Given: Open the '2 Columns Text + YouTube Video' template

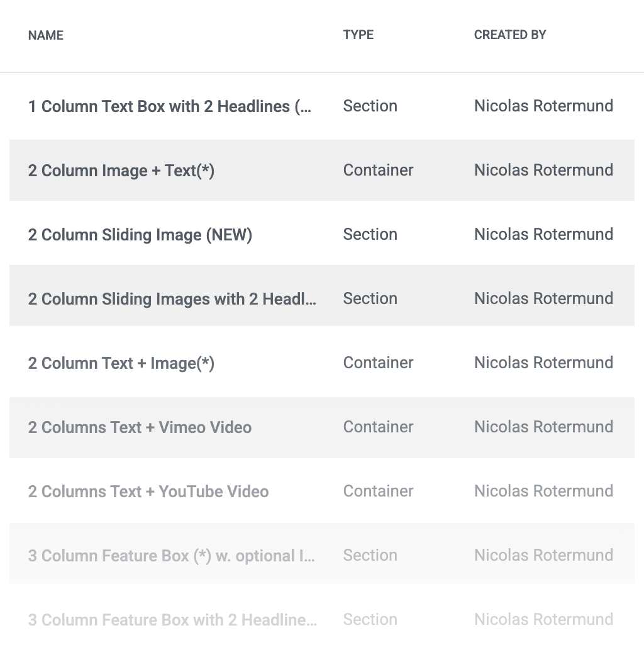Looking at the screenshot, I should [148, 492].
